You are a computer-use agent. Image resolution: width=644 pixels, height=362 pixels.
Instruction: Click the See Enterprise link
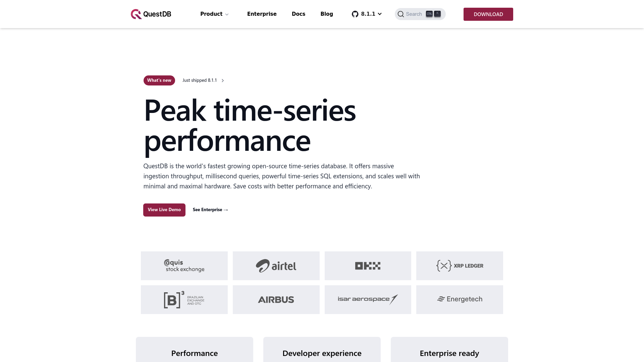211,210
